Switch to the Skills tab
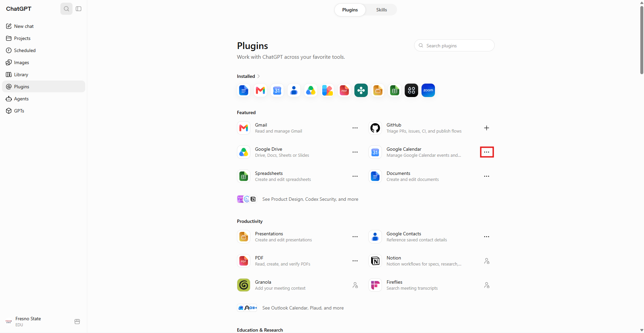 point(382,10)
